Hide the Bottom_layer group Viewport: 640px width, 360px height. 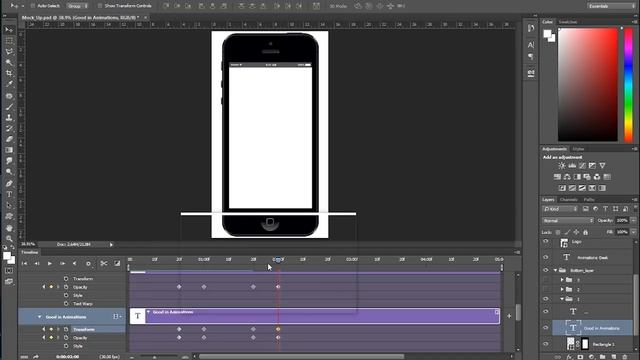pyautogui.click(x=546, y=270)
